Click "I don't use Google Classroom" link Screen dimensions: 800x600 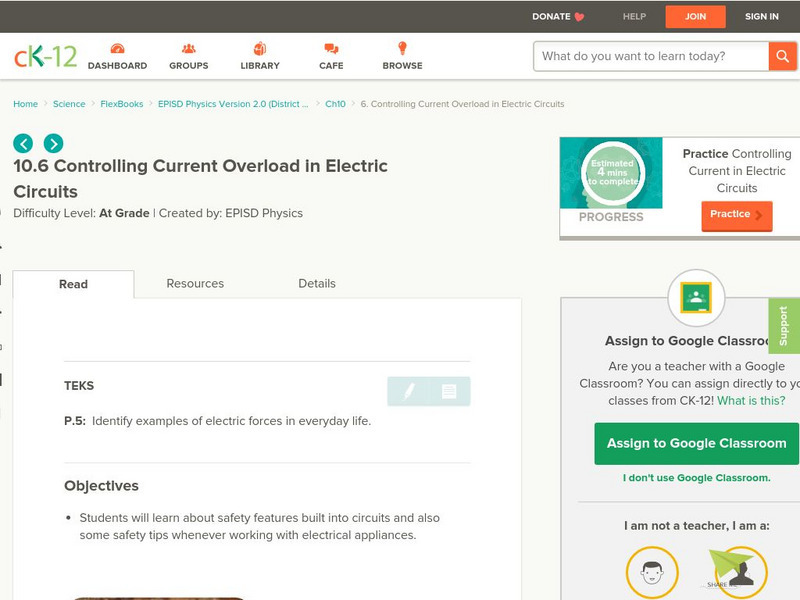[x=696, y=478]
